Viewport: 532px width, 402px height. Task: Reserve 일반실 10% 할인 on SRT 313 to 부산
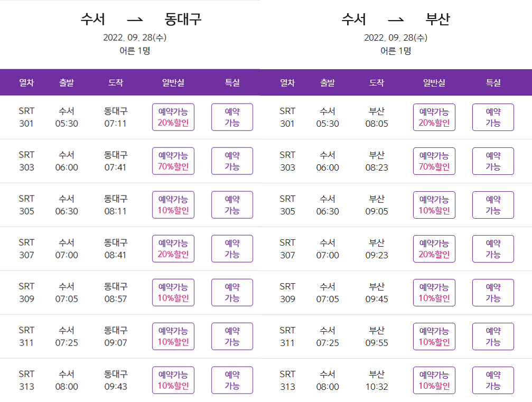pos(434,380)
